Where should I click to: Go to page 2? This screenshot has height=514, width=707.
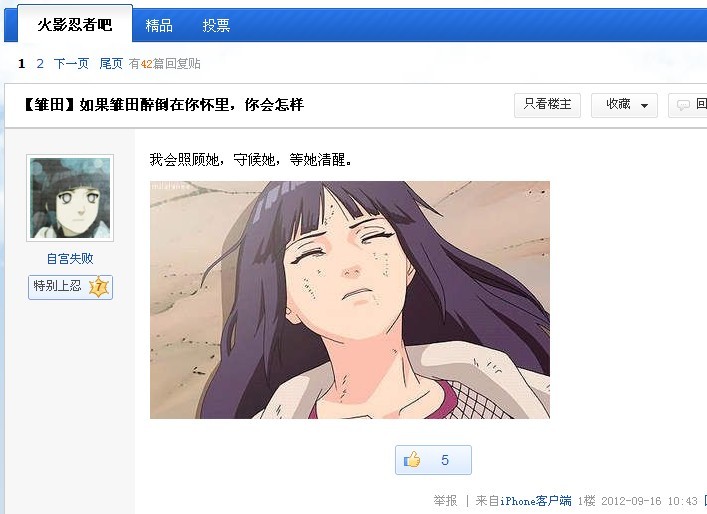pyautogui.click(x=40, y=64)
